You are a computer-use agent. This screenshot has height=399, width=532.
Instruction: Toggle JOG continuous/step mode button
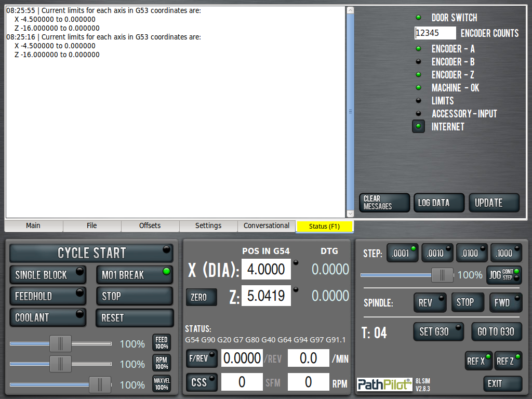tap(503, 275)
